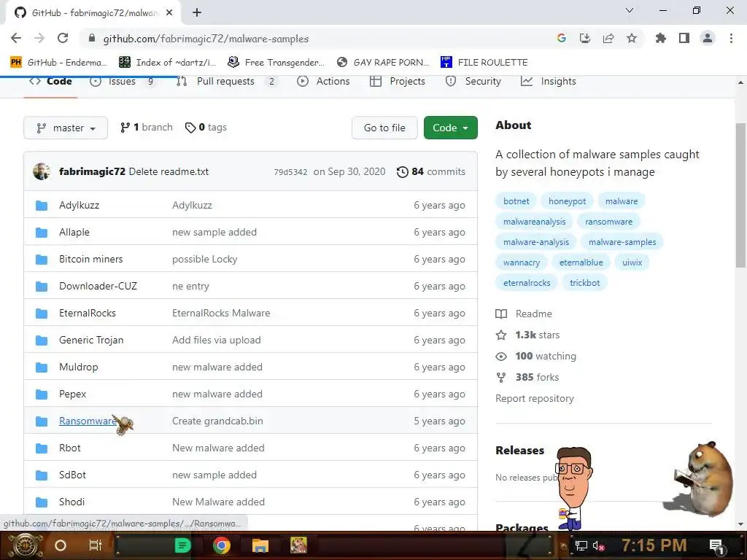
Task: Open the Rbot folder
Action: (x=70, y=448)
